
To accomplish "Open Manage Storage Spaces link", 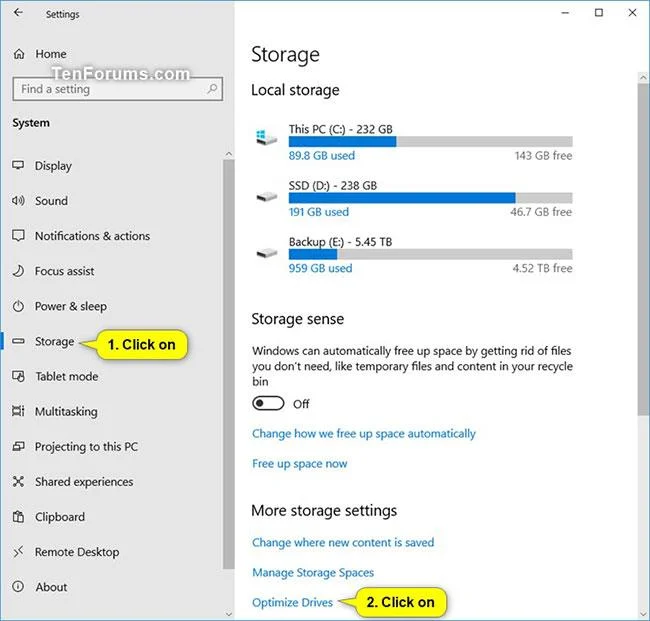I will point(313,572).
